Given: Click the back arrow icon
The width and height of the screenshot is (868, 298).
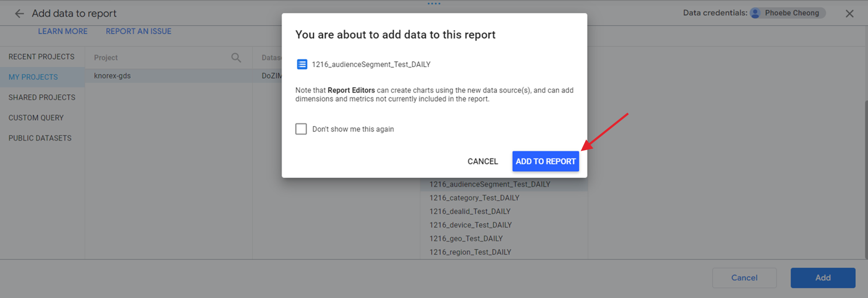Looking at the screenshot, I should tap(19, 13).
